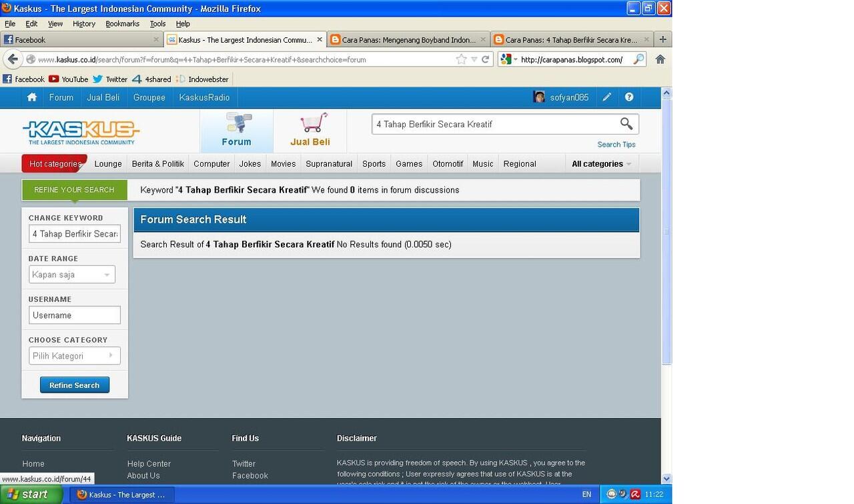Open Windows Start button
Image resolution: width=854 pixels, height=504 pixels.
point(31,495)
